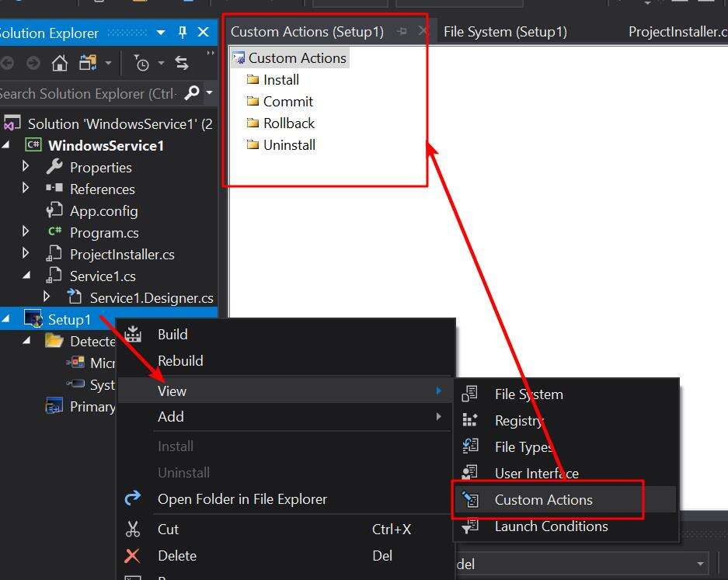This screenshot has width=728, height=580.
Task: Close the Solution Explorer panel
Action: point(203,33)
